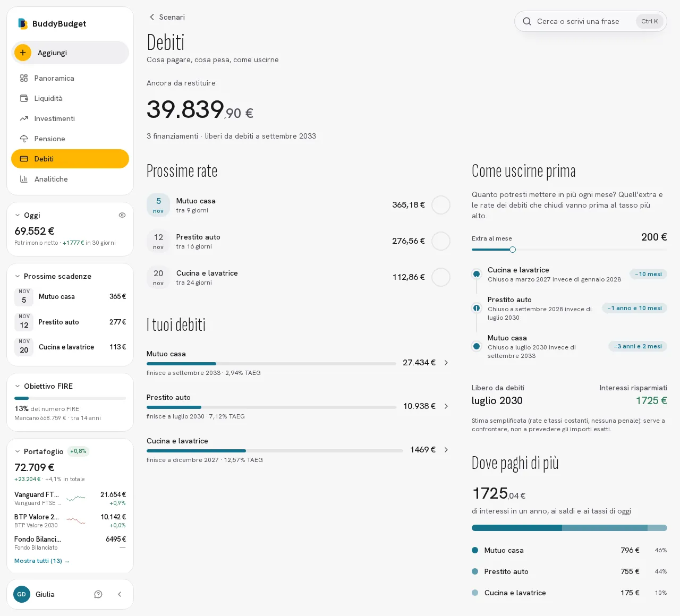Open the Liquidità section
The height and width of the screenshot is (616, 680).
pyautogui.click(x=70, y=98)
